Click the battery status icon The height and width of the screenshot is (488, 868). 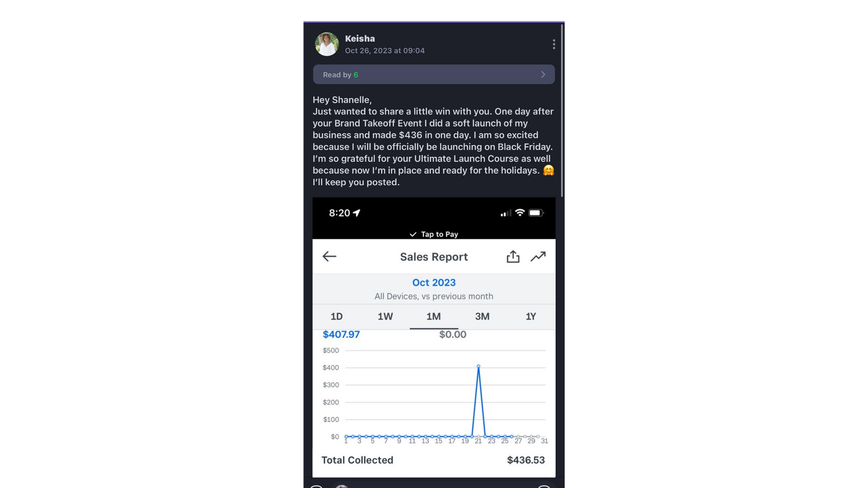tap(535, 212)
